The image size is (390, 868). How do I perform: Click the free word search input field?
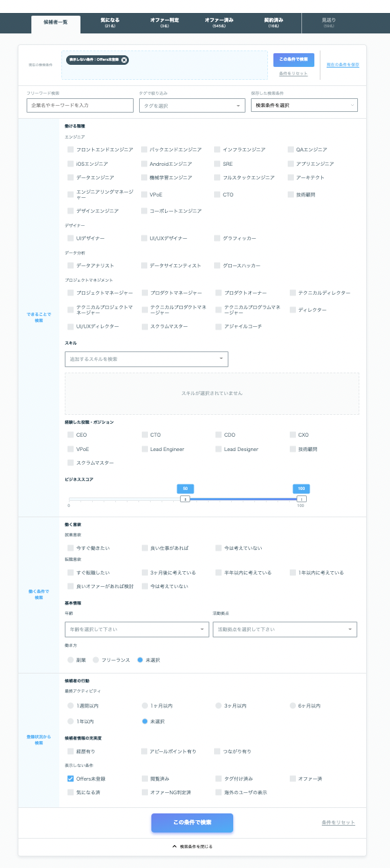[80, 105]
